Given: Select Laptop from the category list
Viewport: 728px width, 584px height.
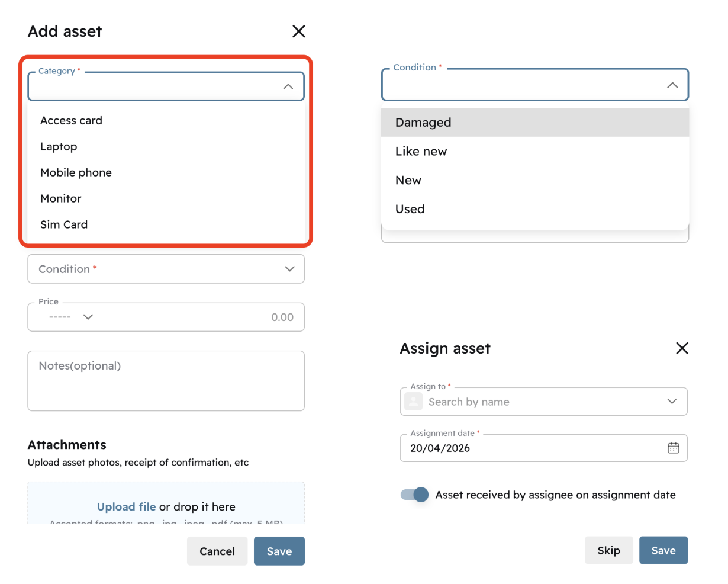Looking at the screenshot, I should coord(59,146).
